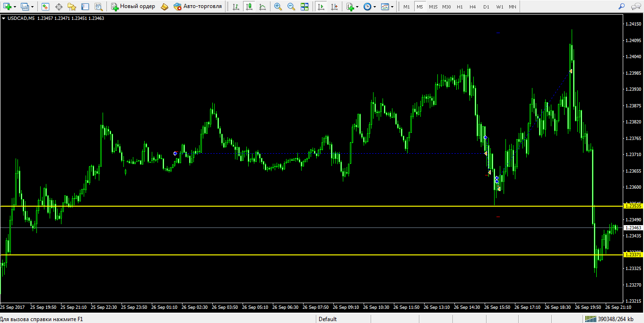Click the 1.24150 price scale label
Viewport: 644px width, 323px height.
pyautogui.click(x=633, y=24)
